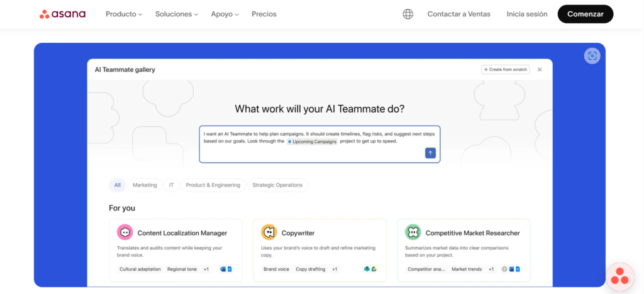Click Google Docs icon on Content Localization Manager card
This screenshot has width=644, height=294.
230,269
